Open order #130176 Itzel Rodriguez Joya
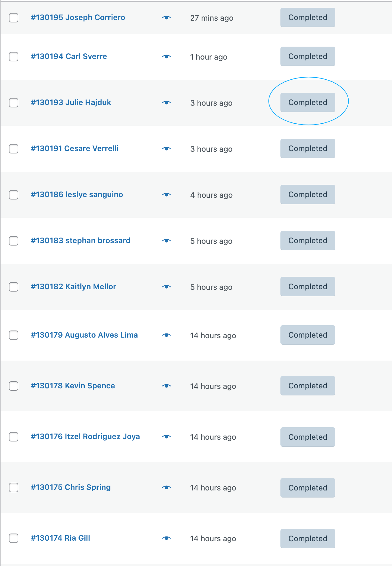 [x=85, y=436]
